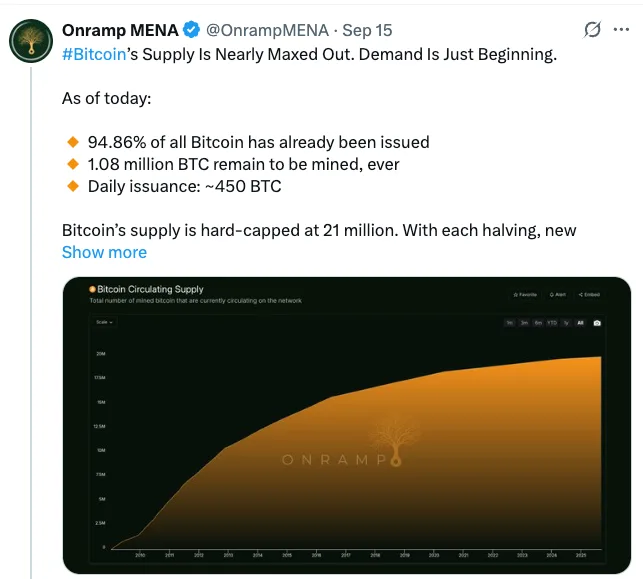Open the Scale dropdown on the chart
The height and width of the screenshot is (579, 643).
point(104,322)
